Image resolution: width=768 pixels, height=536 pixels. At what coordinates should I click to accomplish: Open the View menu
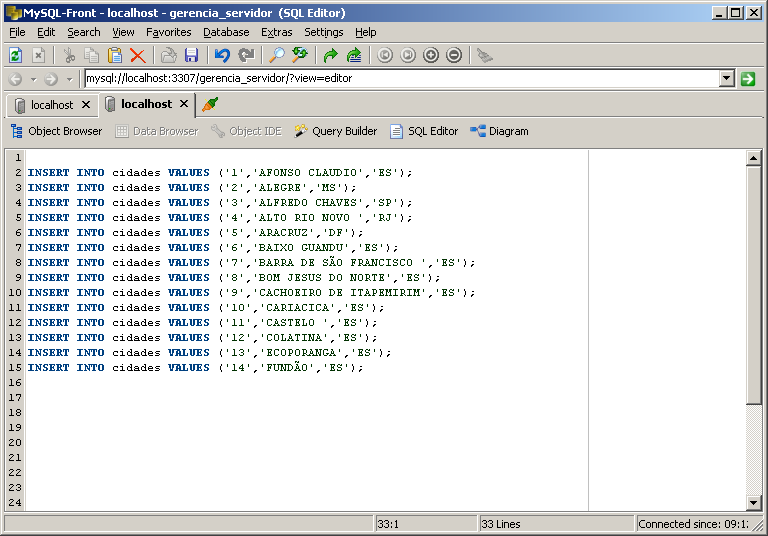coord(123,32)
